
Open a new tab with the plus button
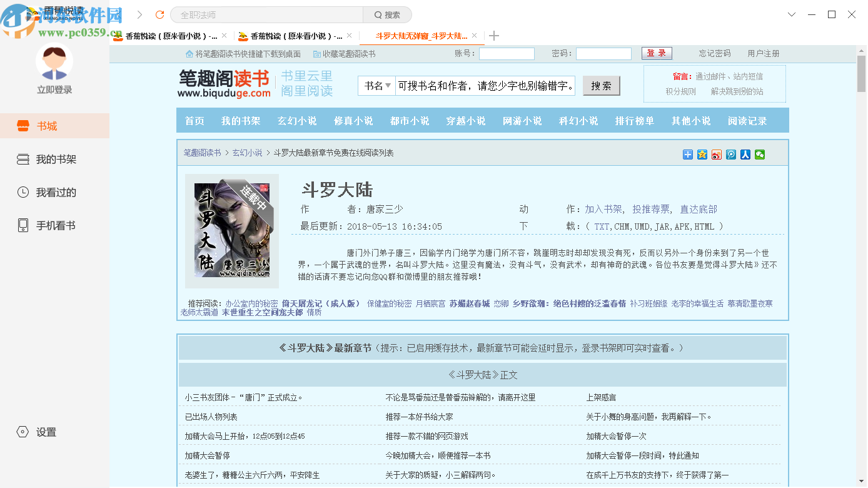(x=493, y=36)
